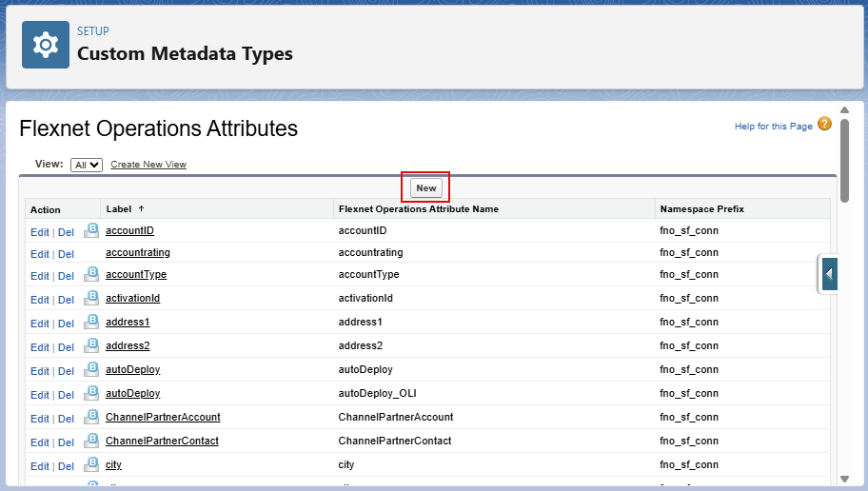
Task: Click the scrollbar down arrow
Action: (844, 479)
